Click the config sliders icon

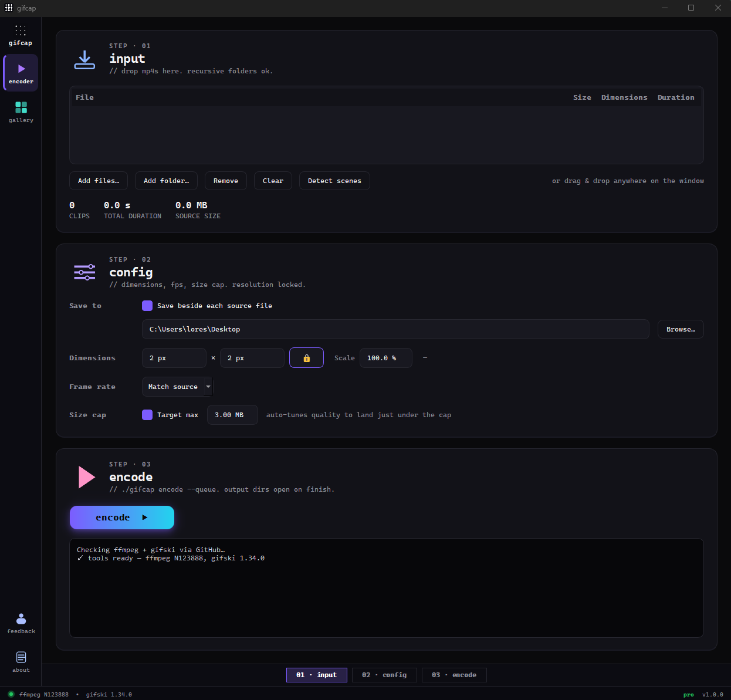click(x=84, y=272)
